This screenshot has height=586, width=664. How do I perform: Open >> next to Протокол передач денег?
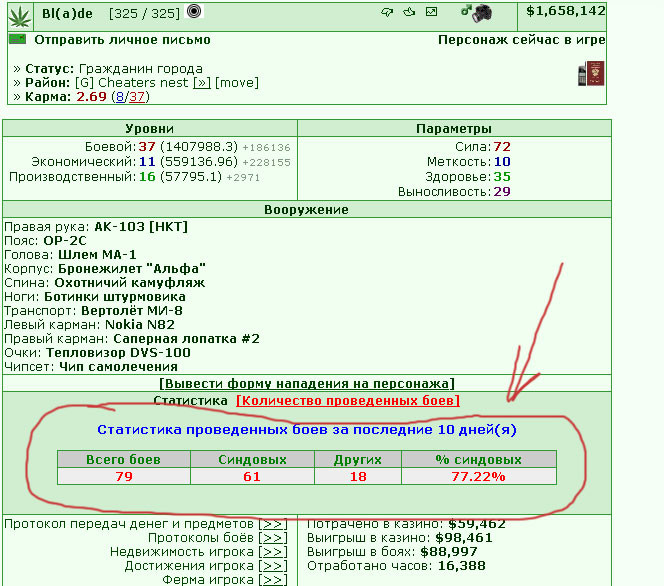point(273,524)
